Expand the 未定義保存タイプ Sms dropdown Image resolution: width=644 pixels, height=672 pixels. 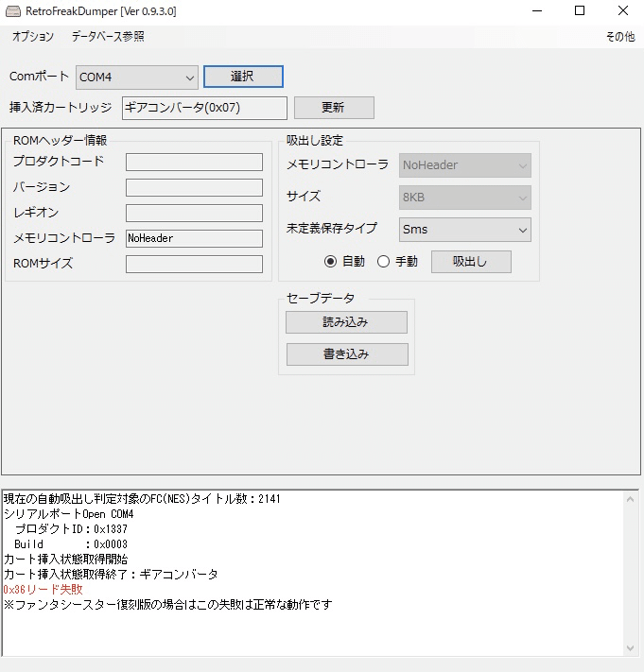464,230
